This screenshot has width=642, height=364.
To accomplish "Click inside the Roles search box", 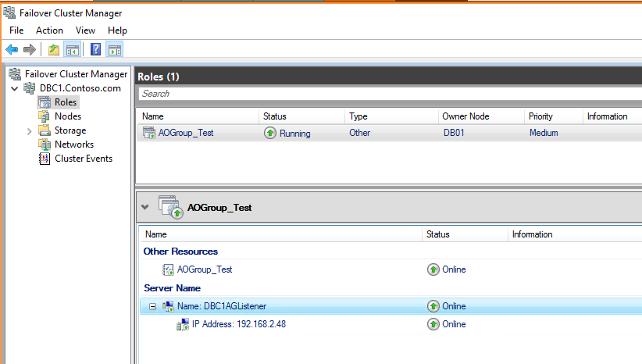I will [x=389, y=94].
